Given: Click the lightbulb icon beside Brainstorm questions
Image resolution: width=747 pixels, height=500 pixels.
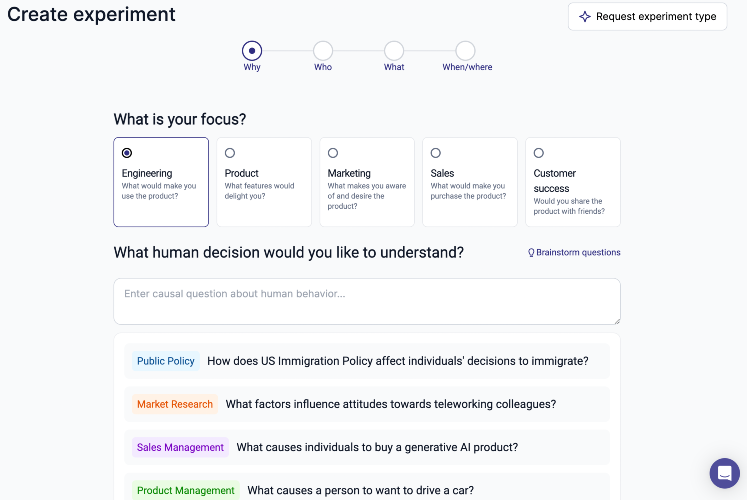Looking at the screenshot, I should click(x=531, y=253).
